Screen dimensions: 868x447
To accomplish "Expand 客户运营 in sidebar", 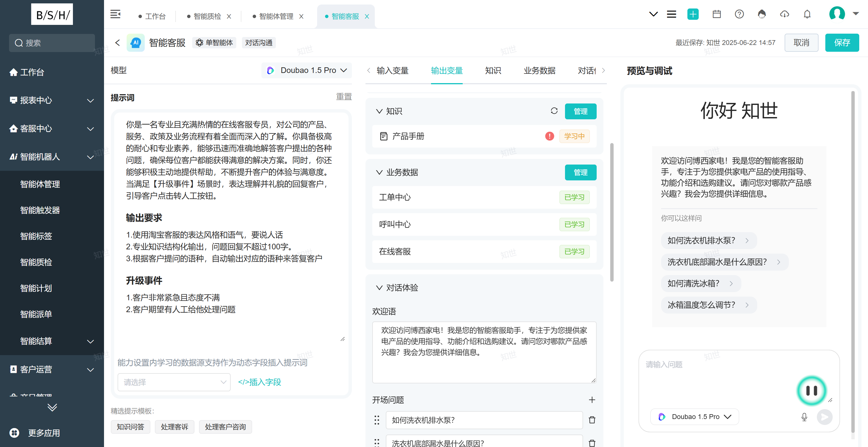I will coord(52,369).
